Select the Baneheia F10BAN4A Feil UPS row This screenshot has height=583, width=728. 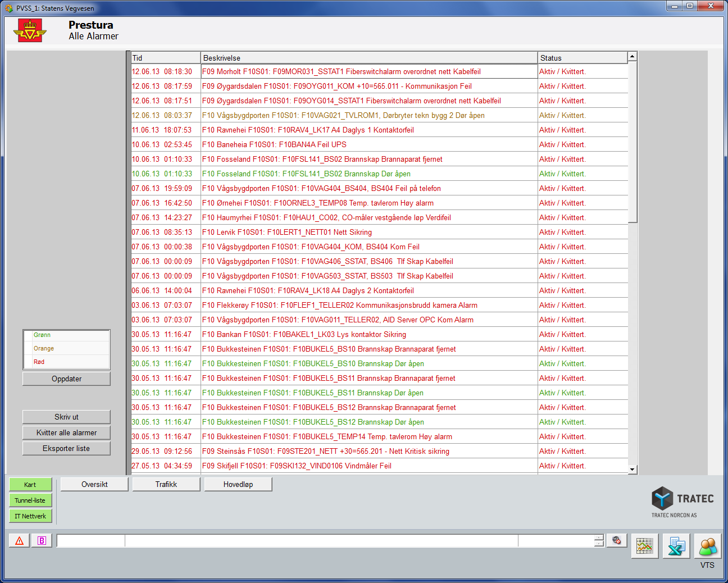[379, 144]
